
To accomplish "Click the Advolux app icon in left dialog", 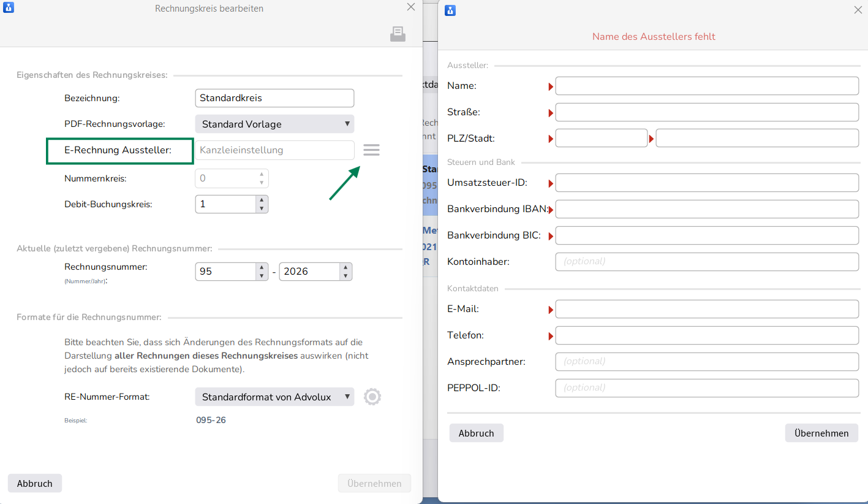I will (x=9, y=8).
